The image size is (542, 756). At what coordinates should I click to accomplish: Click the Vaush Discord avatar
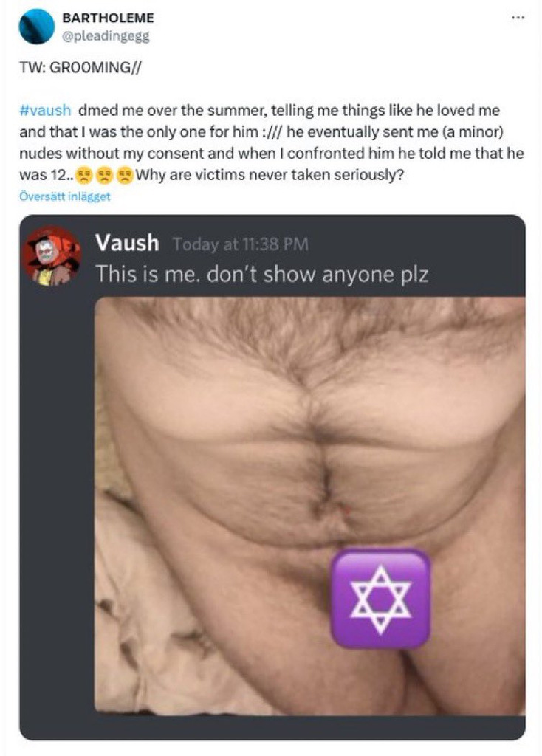pyautogui.click(x=52, y=256)
